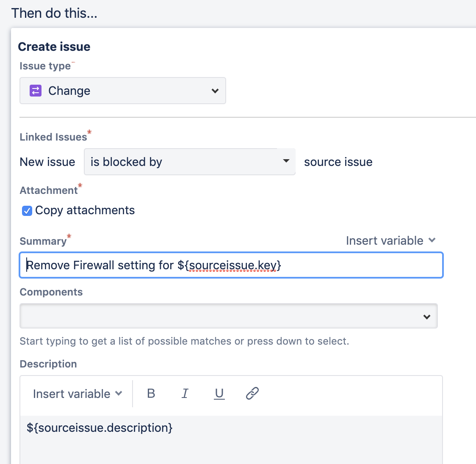Apply Italic formatting in description
The width and height of the screenshot is (476, 464).
click(x=185, y=394)
